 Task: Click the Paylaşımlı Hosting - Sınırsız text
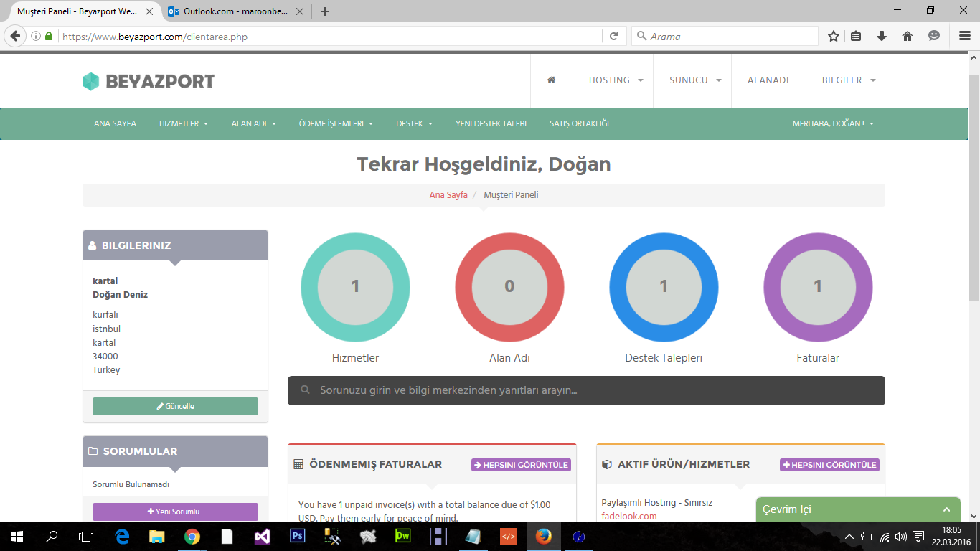tap(657, 503)
